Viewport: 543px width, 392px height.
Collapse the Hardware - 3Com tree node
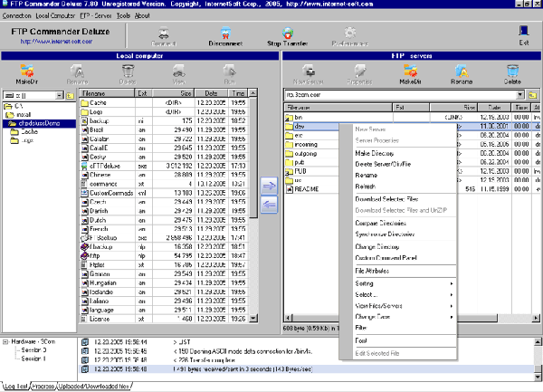5,342
